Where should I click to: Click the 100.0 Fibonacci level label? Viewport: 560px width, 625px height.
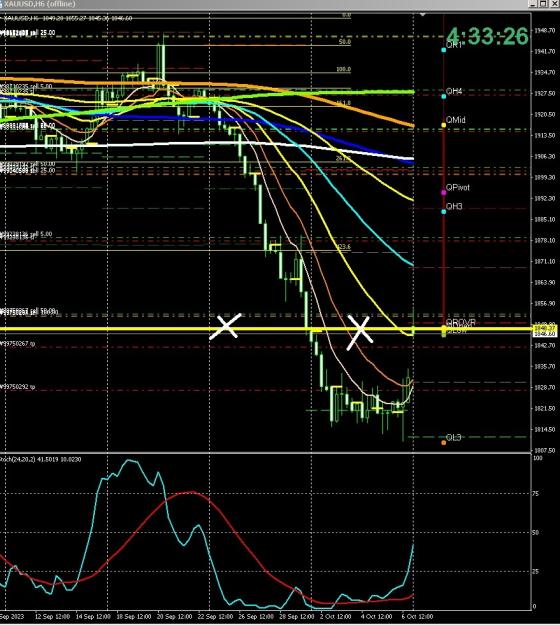point(343,69)
